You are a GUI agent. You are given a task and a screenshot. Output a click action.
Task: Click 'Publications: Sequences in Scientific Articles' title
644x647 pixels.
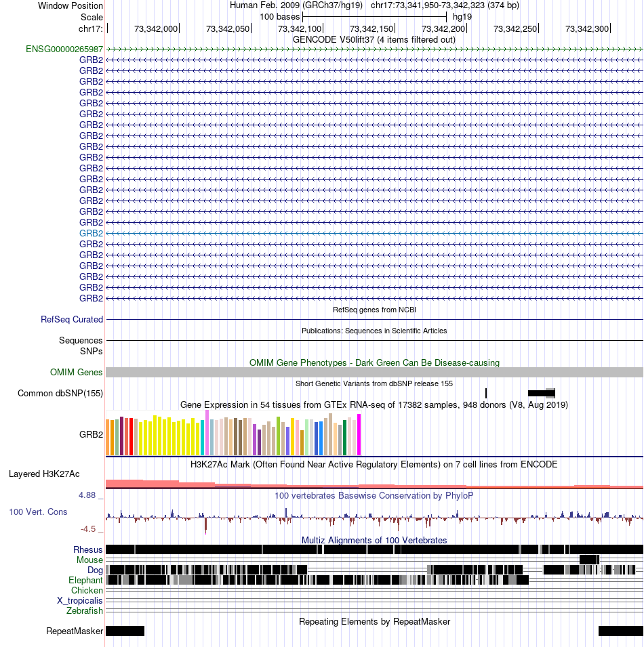[374, 331]
